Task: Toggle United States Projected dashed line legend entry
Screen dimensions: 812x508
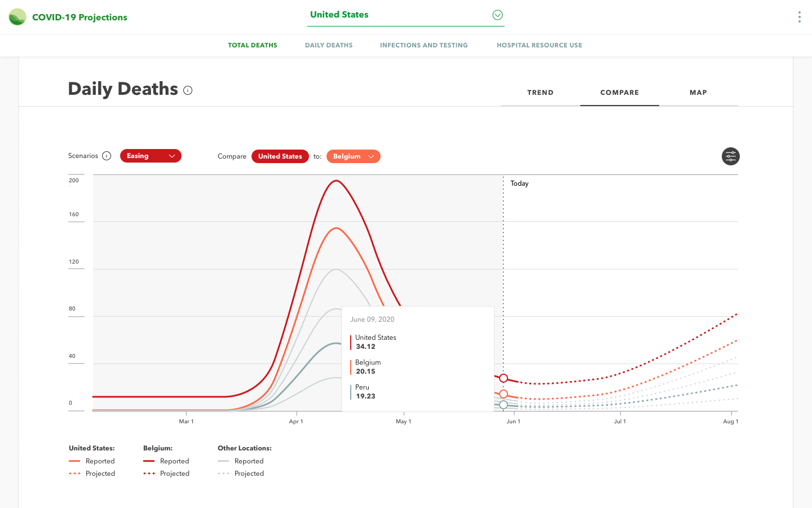Action: (x=94, y=473)
